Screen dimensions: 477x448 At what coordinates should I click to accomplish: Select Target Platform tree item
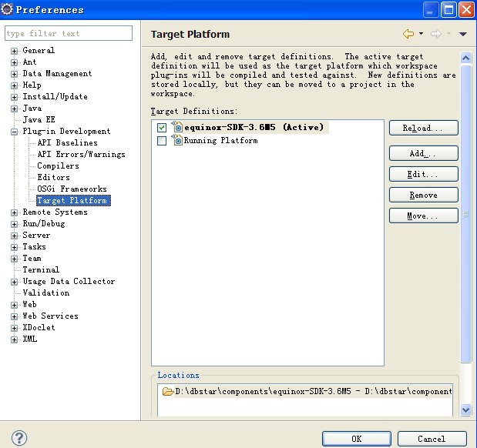click(73, 201)
